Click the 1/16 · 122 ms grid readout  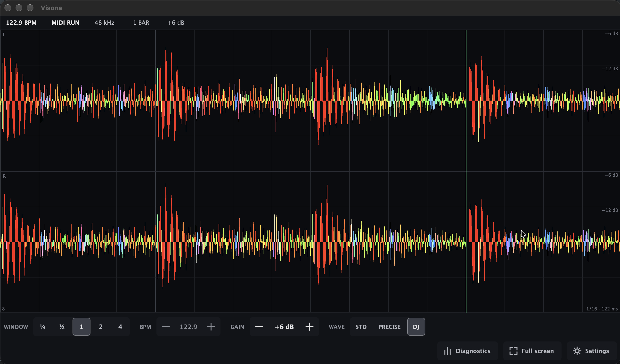602,309
